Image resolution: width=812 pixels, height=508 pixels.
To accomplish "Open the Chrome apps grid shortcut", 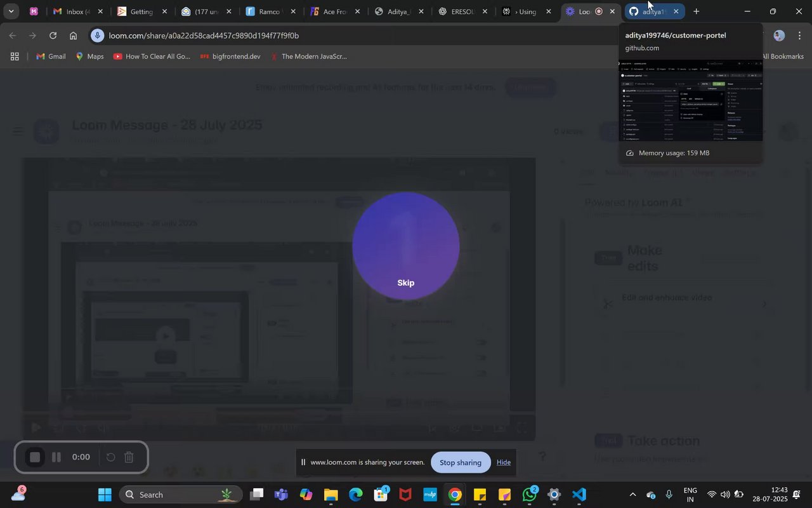I will [14, 57].
